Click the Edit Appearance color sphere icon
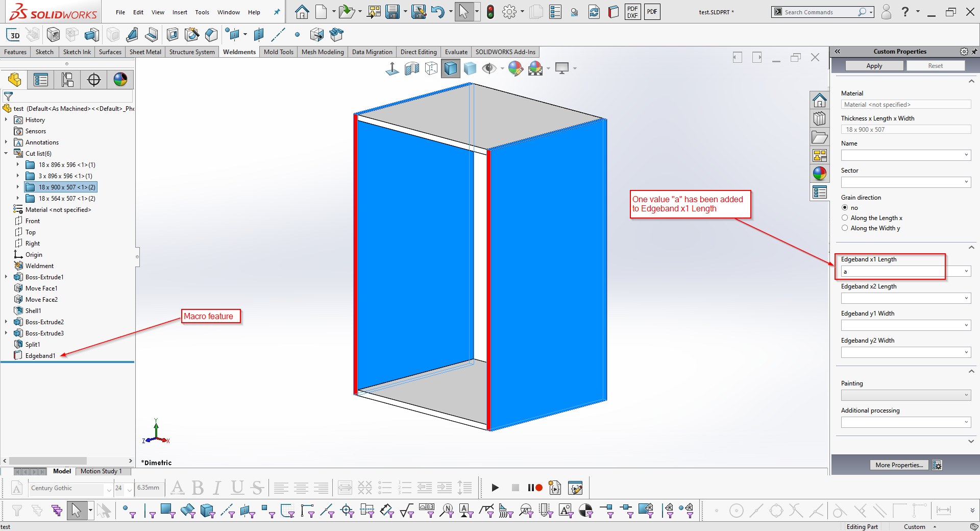980x531 pixels. [x=516, y=68]
